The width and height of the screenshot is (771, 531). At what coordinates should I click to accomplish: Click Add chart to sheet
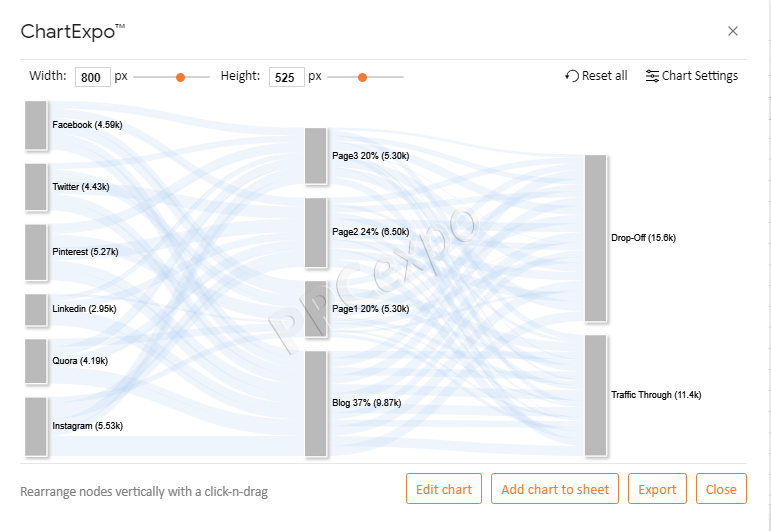(555, 489)
